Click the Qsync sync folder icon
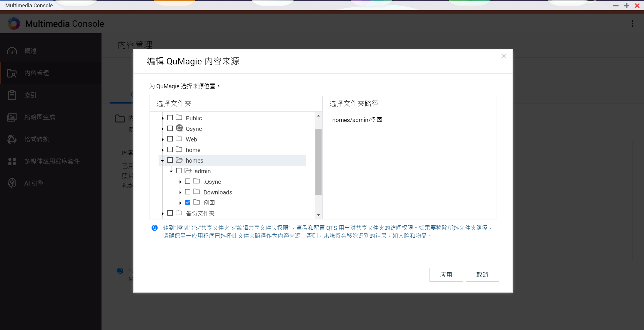644x330 pixels. point(179,128)
